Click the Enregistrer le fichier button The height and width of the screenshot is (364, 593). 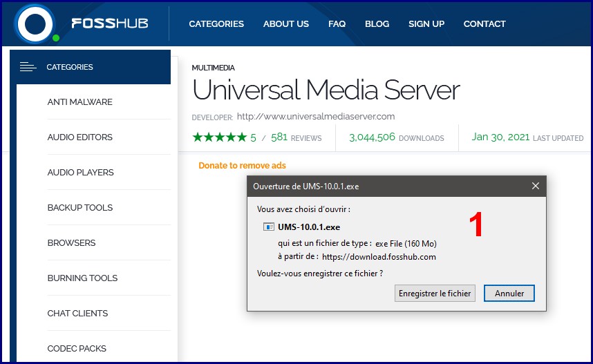(x=435, y=294)
